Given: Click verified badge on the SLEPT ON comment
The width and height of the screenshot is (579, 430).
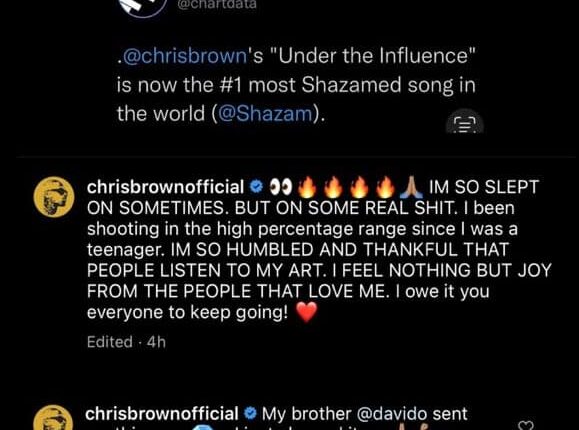Looking at the screenshot, I should point(256,187).
